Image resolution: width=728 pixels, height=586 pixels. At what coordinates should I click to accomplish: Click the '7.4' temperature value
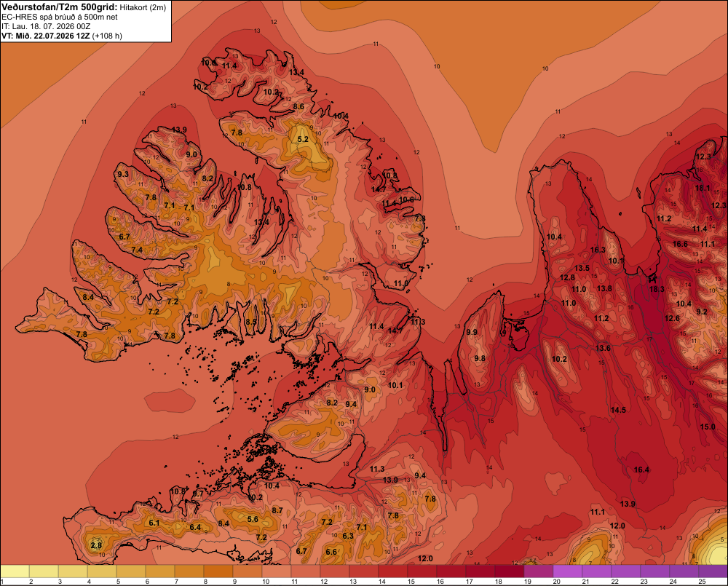[x=137, y=250]
